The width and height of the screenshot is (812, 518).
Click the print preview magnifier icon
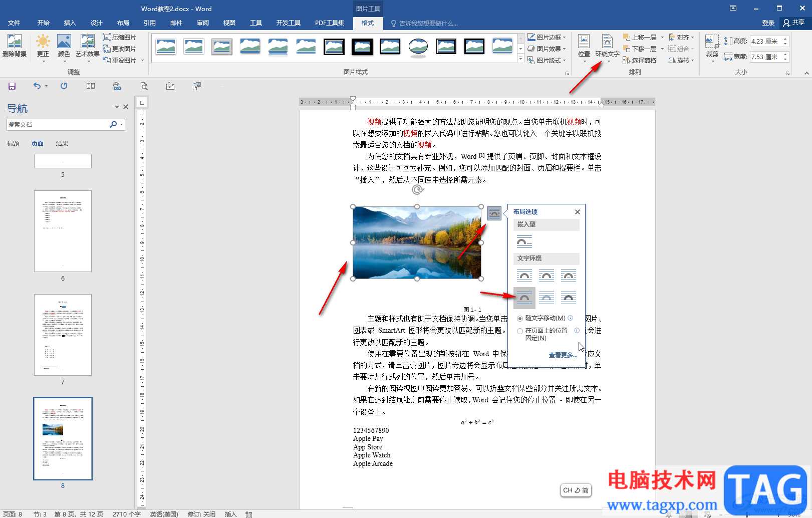coord(144,86)
